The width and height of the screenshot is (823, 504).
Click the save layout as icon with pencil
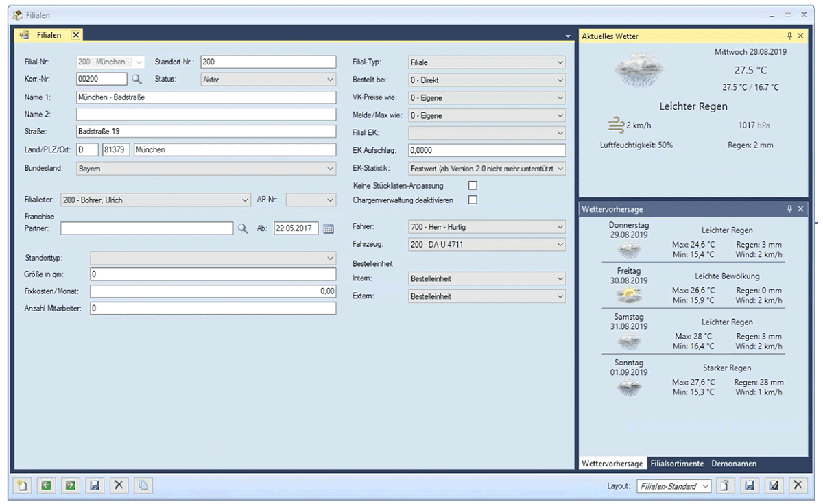(773, 486)
